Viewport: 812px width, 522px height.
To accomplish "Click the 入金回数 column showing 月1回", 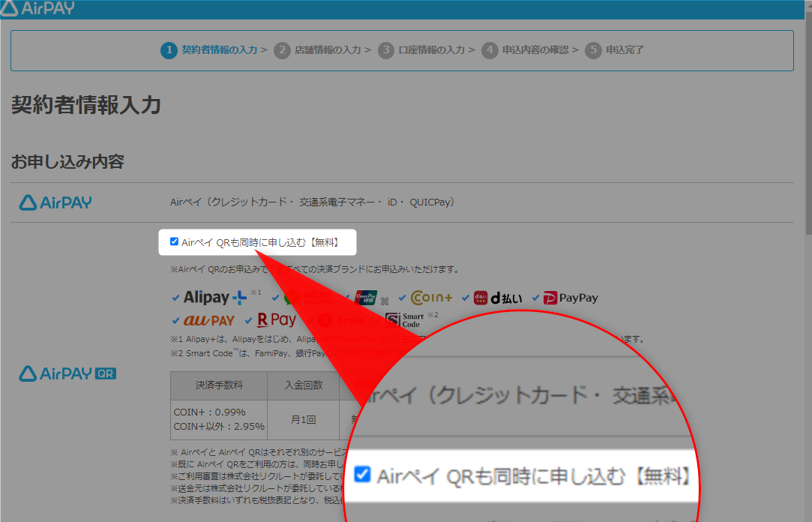I will (x=303, y=420).
